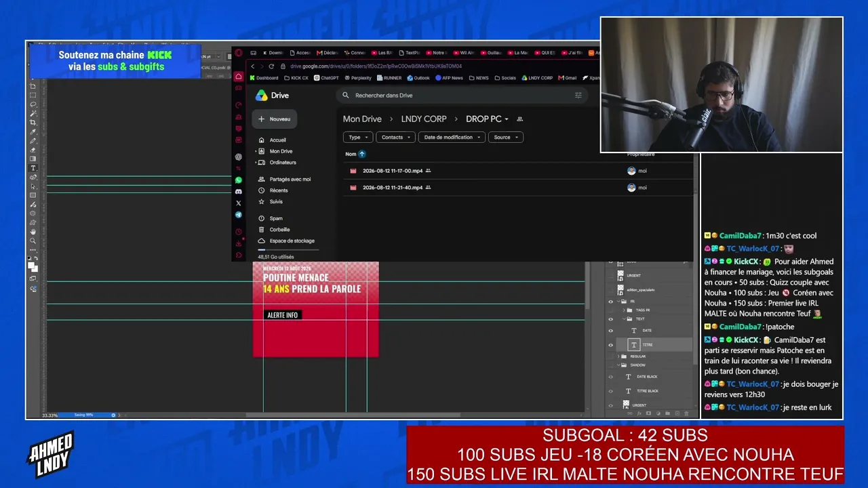Hide the DATE text layer

[x=610, y=330]
